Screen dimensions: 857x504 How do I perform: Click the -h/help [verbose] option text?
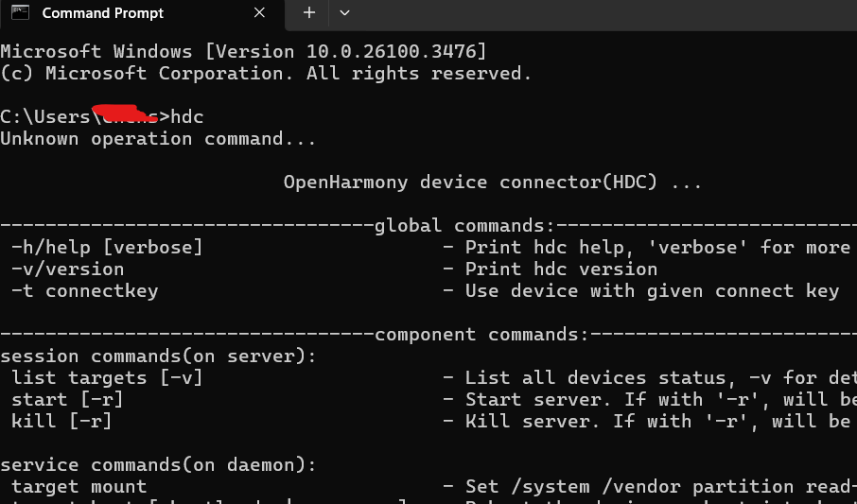pyautogui.click(x=107, y=248)
